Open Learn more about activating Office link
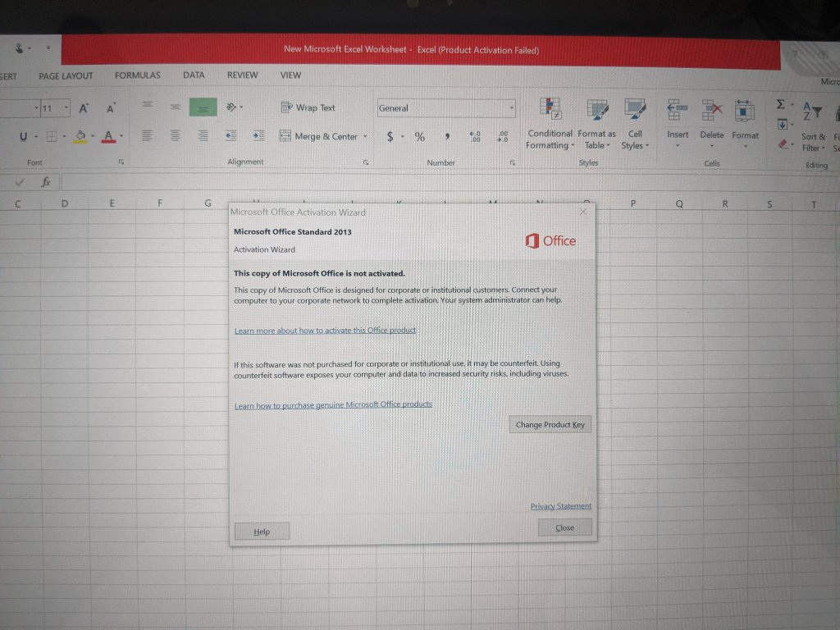 tap(325, 331)
